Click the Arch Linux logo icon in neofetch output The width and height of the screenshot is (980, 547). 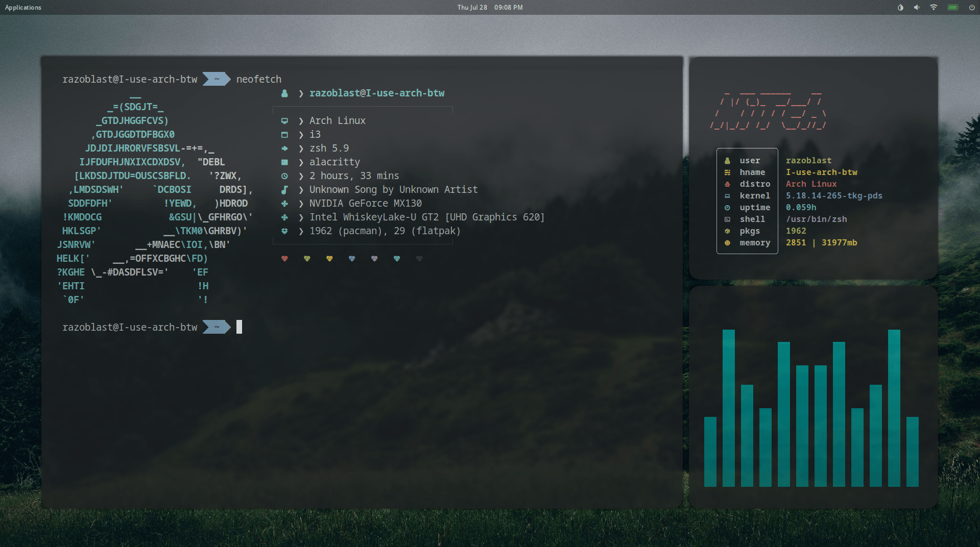point(284,121)
